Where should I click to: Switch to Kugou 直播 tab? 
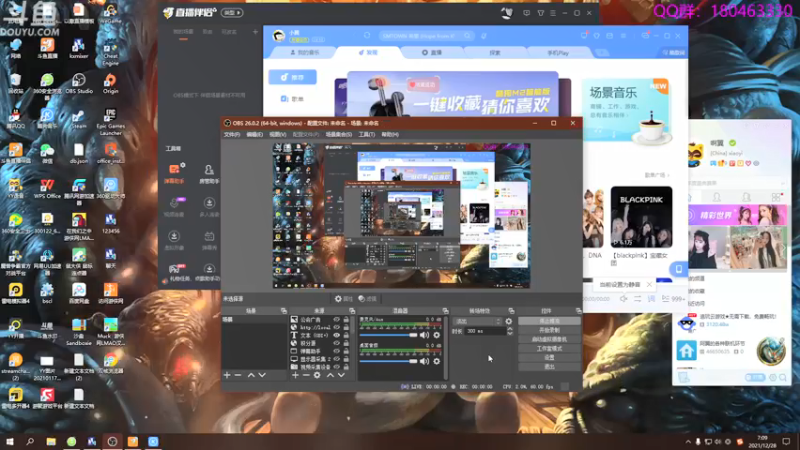pyautogui.click(x=432, y=53)
